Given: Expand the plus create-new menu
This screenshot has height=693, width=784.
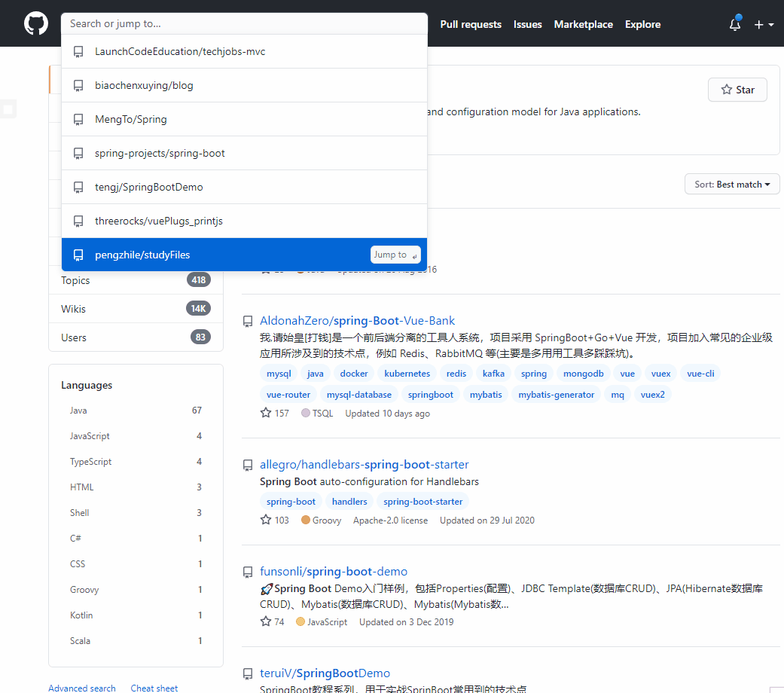Looking at the screenshot, I should (x=764, y=24).
